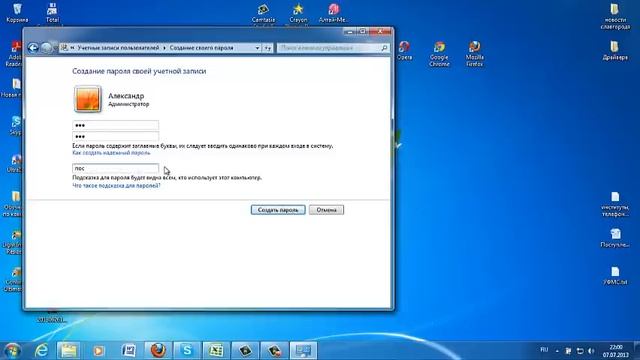Viewport: 640px width, 360px height.
Task: Select the "Драйвера" desktop folder
Action: pyautogui.click(x=615, y=51)
